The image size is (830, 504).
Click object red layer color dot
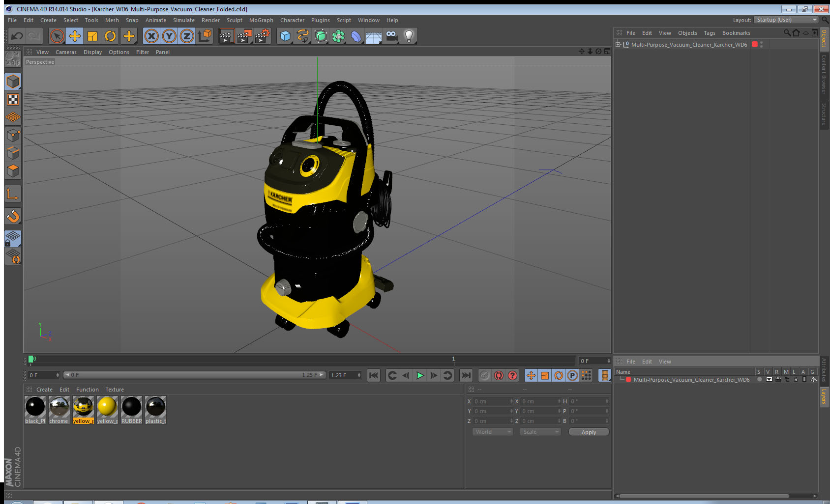[x=755, y=44]
